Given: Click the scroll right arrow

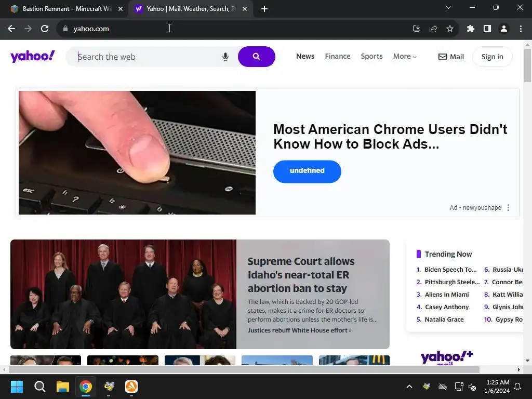Looking at the screenshot, I should tap(519, 369).
